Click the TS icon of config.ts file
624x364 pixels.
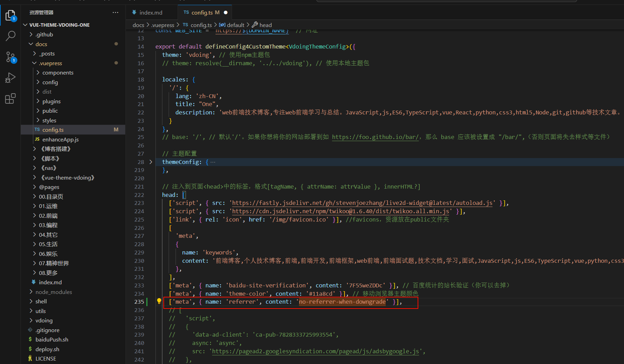click(x=37, y=130)
